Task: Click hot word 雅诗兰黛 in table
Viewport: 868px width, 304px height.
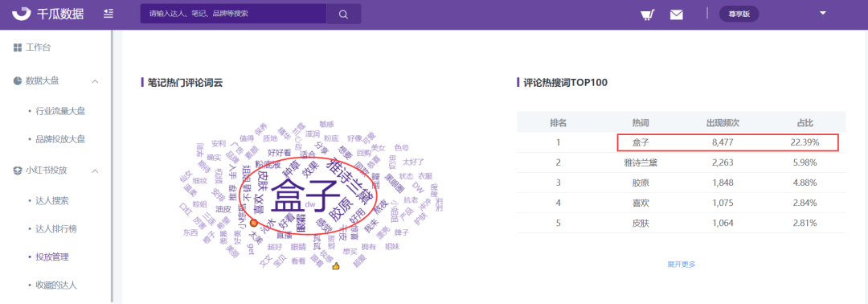Action: tap(641, 162)
